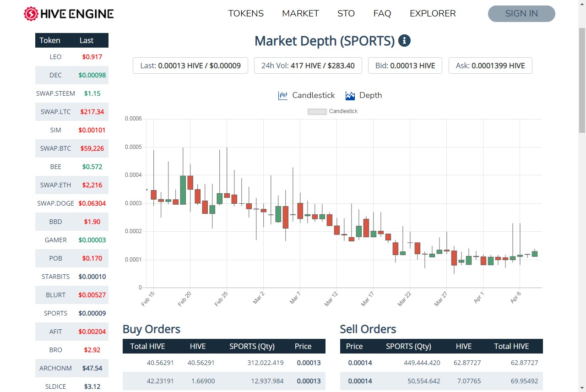Select the SWAP.STEEM token row
Screen dimensions: 586x392
tap(72, 93)
